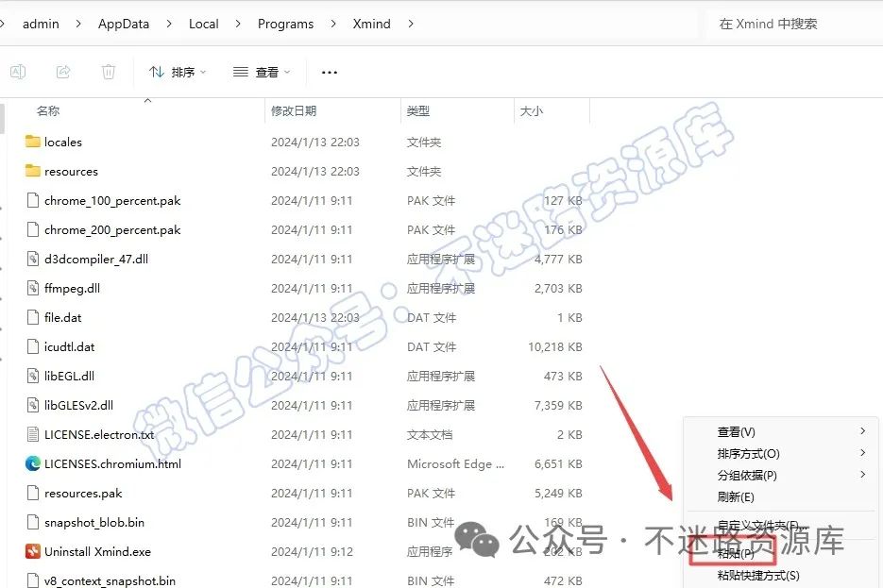Screen dimensions: 883x588
Task: Click the 在 Xmind 中搜索 search box
Action: [x=794, y=24]
